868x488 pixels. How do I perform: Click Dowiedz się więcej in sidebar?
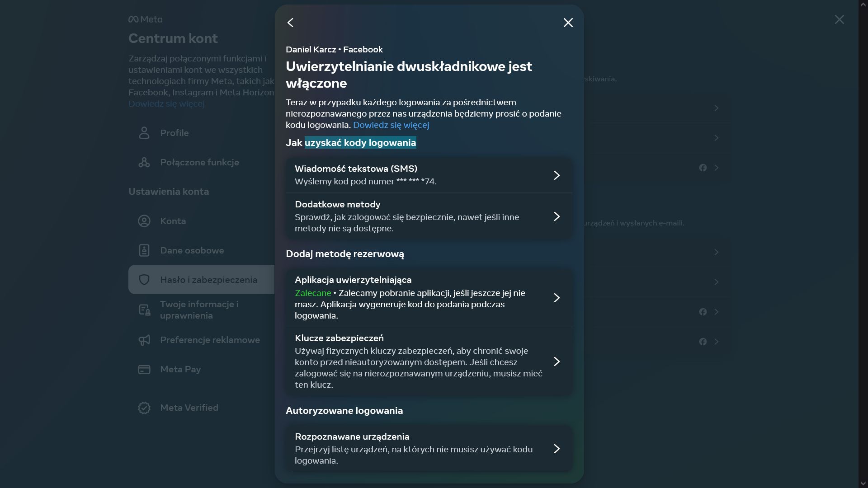[166, 104]
